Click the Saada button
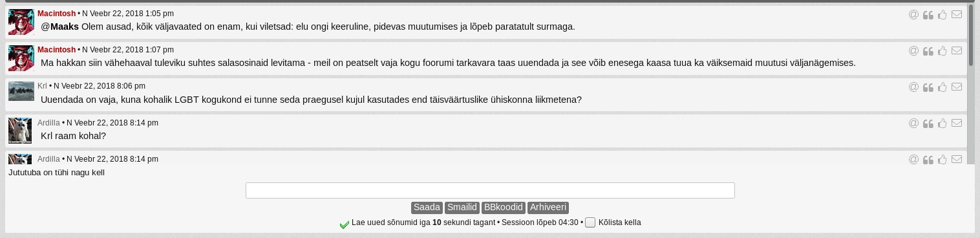 coord(427,208)
